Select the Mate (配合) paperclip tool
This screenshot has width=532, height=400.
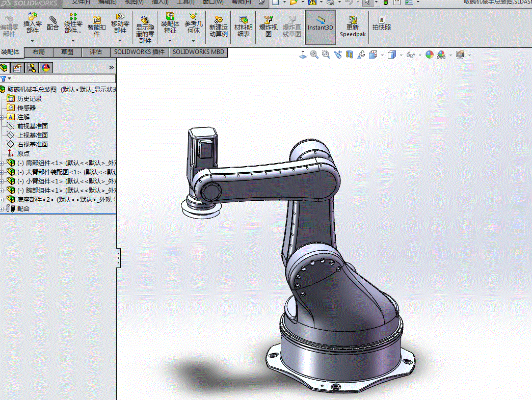click(52, 23)
